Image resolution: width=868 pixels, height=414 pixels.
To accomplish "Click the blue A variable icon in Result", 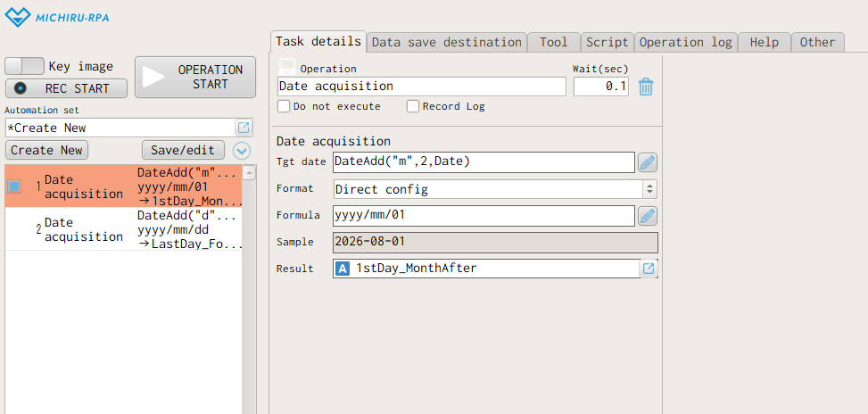I will pyautogui.click(x=343, y=269).
